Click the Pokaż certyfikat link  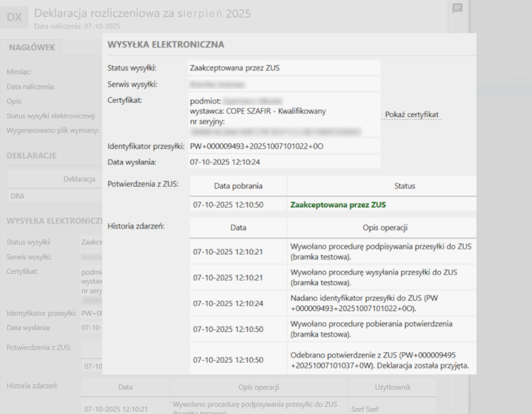pyautogui.click(x=411, y=115)
